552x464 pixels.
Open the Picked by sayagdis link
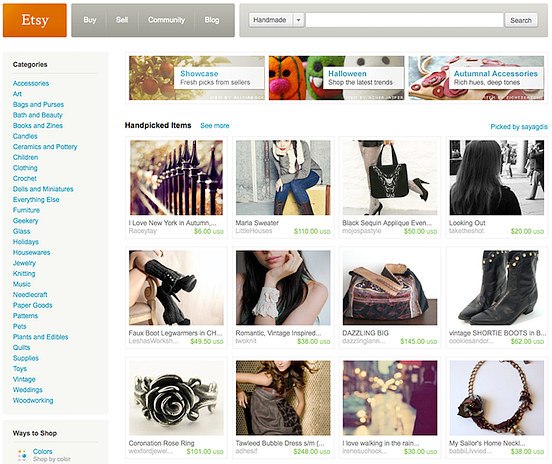[519, 127]
